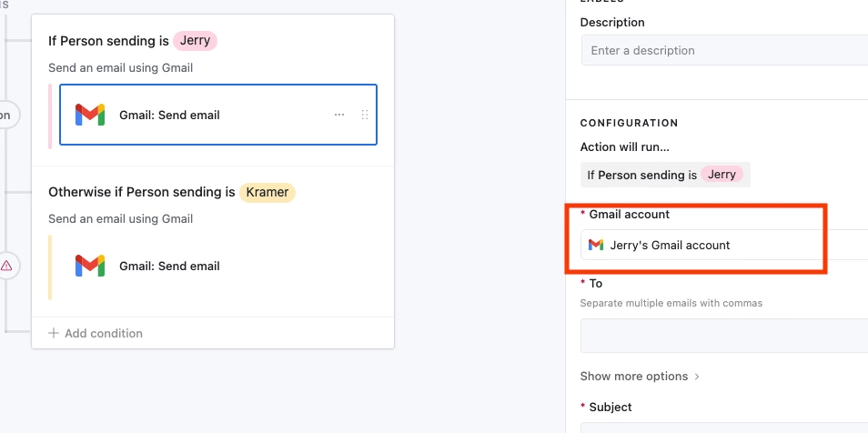Viewport: 868px width, 433px height.
Task: Click the Add condition button
Action: 96,333
